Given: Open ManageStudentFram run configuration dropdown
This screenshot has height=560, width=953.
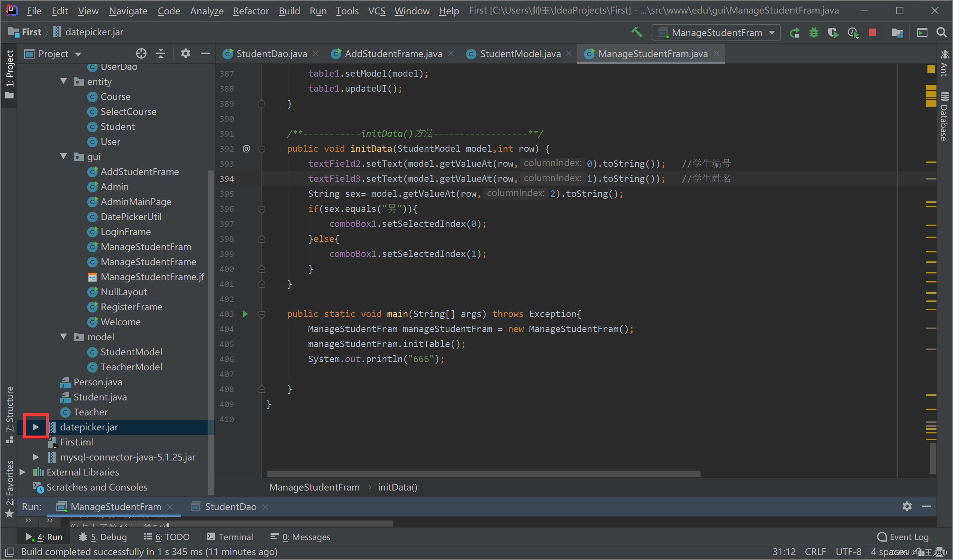Looking at the screenshot, I should [716, 33].
